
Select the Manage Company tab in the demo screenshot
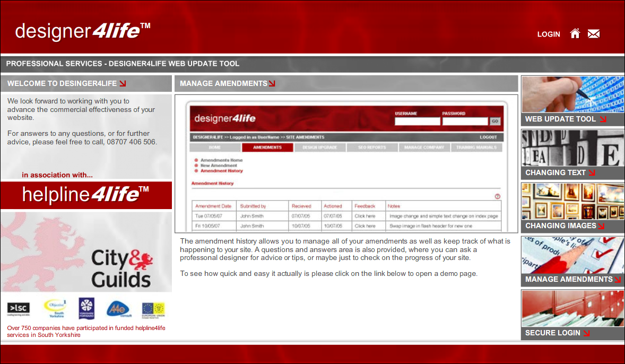(424, 148)
